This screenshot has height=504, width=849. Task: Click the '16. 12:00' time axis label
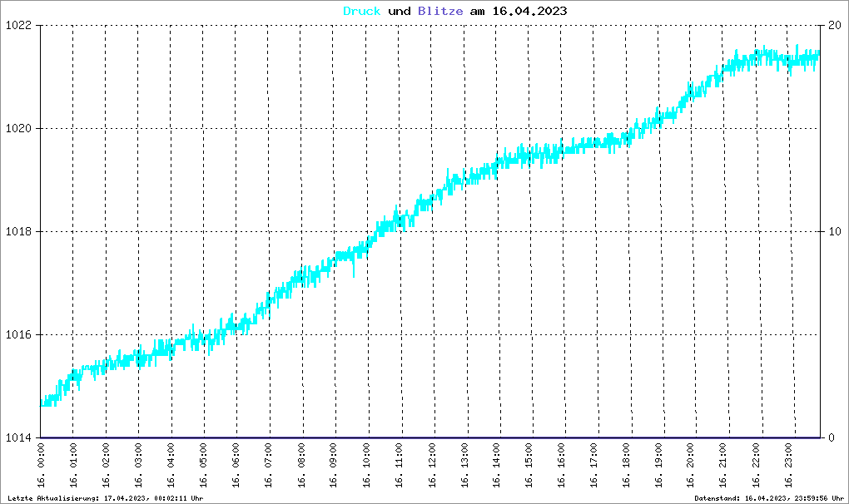point(432,465)
